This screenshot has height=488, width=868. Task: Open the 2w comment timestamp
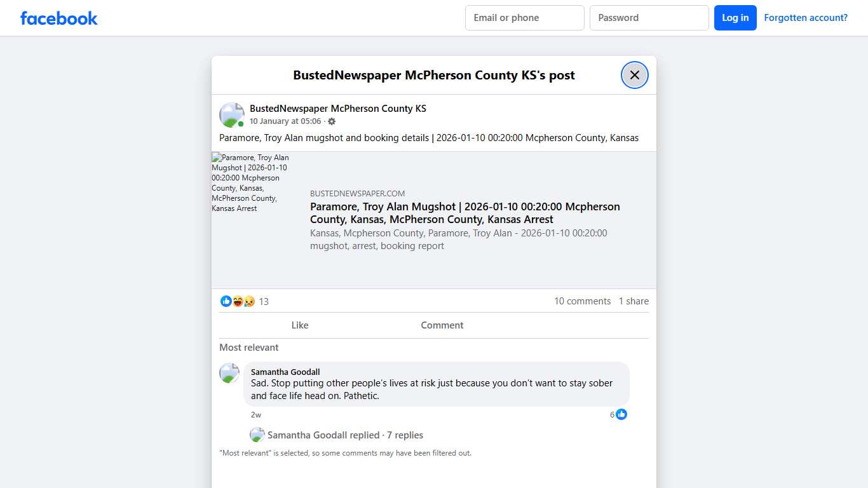point(256,414)
